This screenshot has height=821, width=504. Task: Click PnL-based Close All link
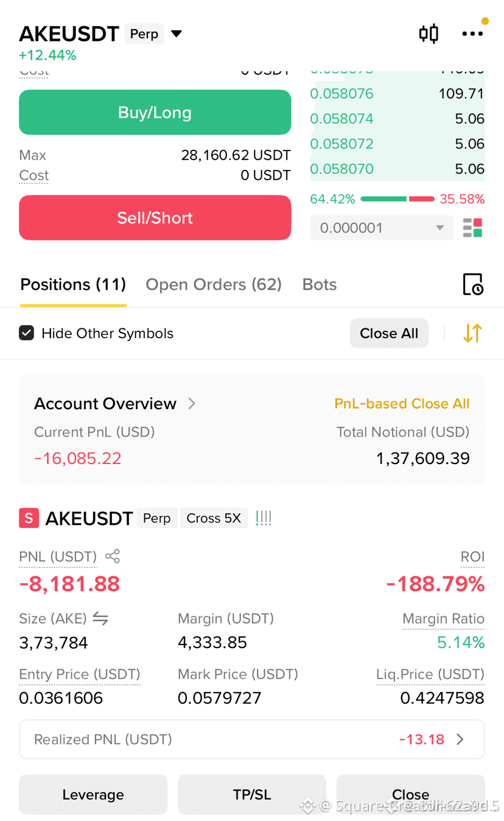(402, 404)
